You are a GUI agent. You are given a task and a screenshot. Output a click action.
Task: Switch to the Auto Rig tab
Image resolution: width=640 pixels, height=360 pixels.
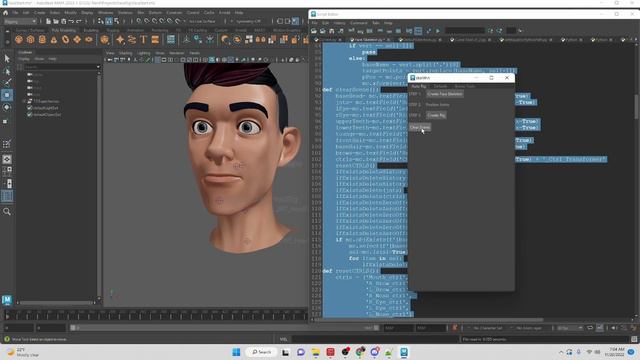418,86
